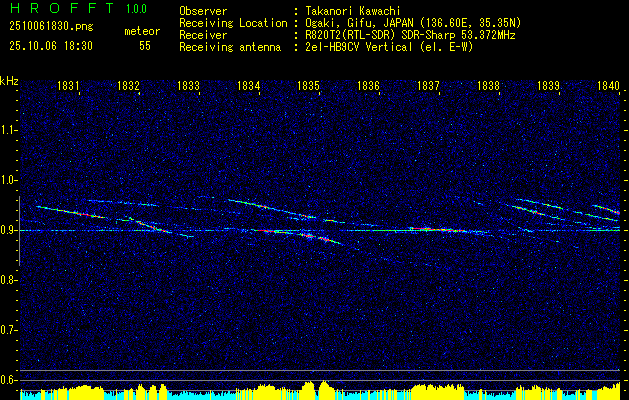This screenshot has width=629, height=400.
Task: Click the date stamp 25.10.06 18:30
Action: pyautogui.click(x=51, y=46)
